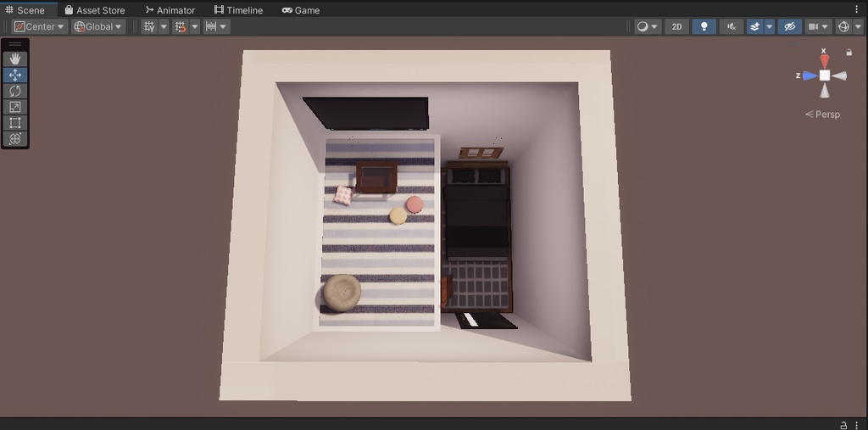868x430 pixels.
Task: Select the round pink cushion
Action: coord(414,204)
